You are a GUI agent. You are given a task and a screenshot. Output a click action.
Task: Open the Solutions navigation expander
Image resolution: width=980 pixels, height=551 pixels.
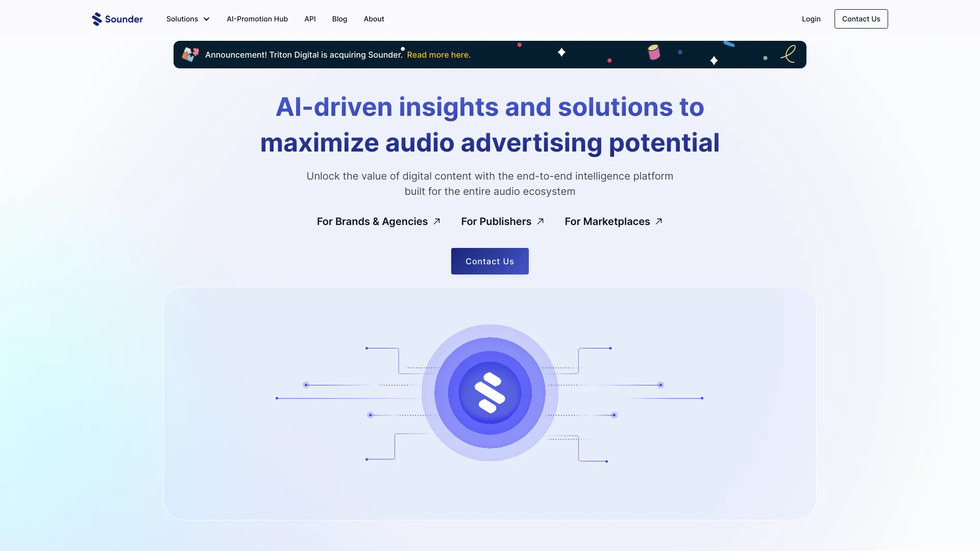coord(187,18)
